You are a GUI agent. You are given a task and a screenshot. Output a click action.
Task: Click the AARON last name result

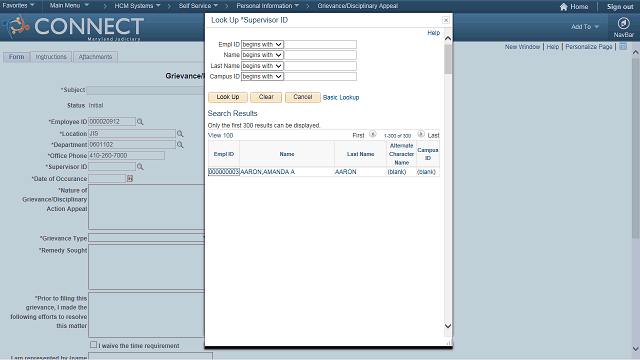point(346,172)
